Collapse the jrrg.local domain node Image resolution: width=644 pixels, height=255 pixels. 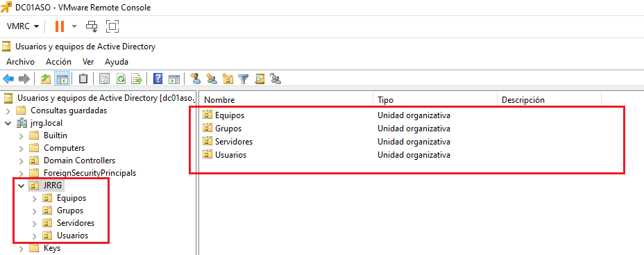(8, 123)
